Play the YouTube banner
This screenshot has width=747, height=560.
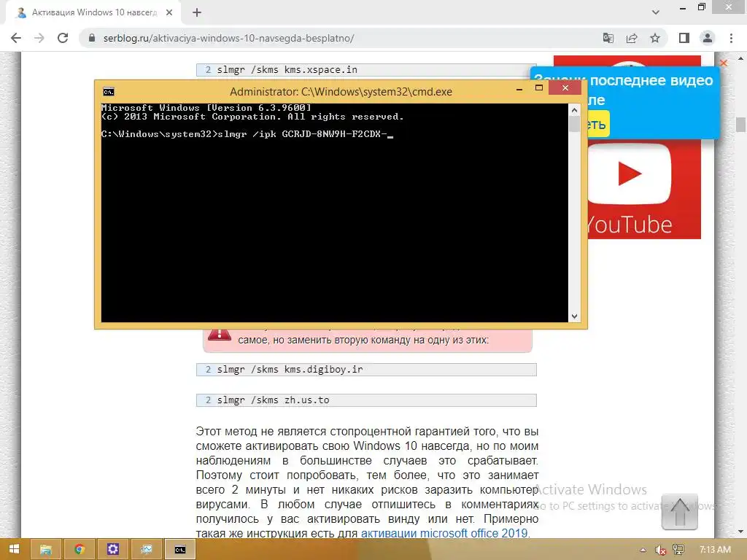coord(630,174)
